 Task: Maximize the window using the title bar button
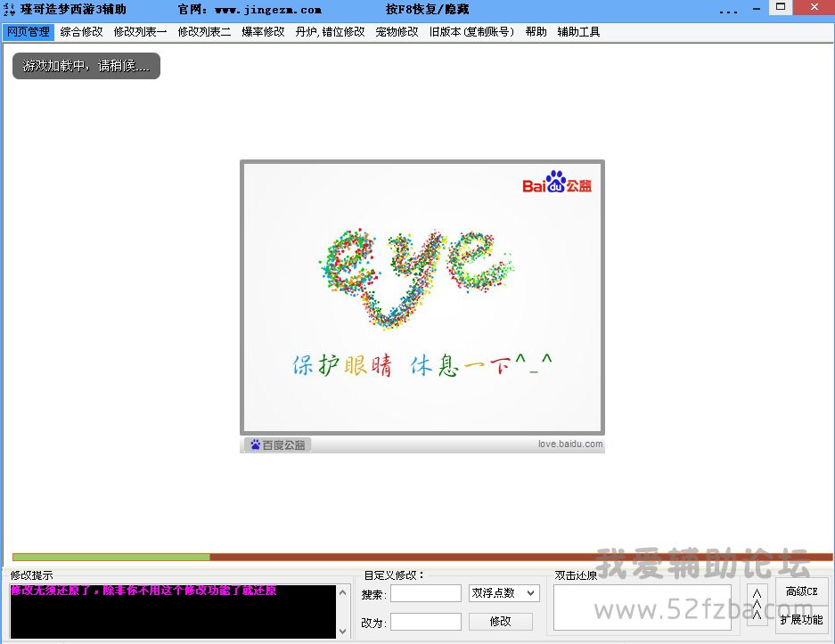(781, 8)
